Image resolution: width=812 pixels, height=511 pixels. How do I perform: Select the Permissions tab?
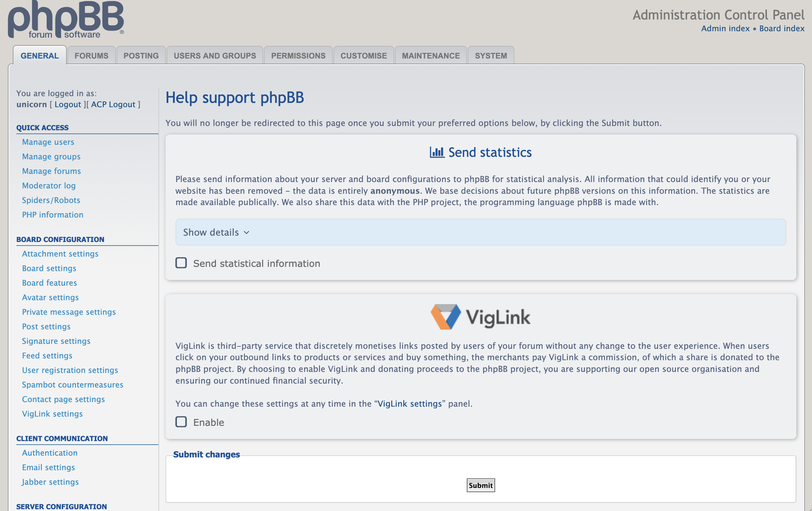[x=298, y=56]
